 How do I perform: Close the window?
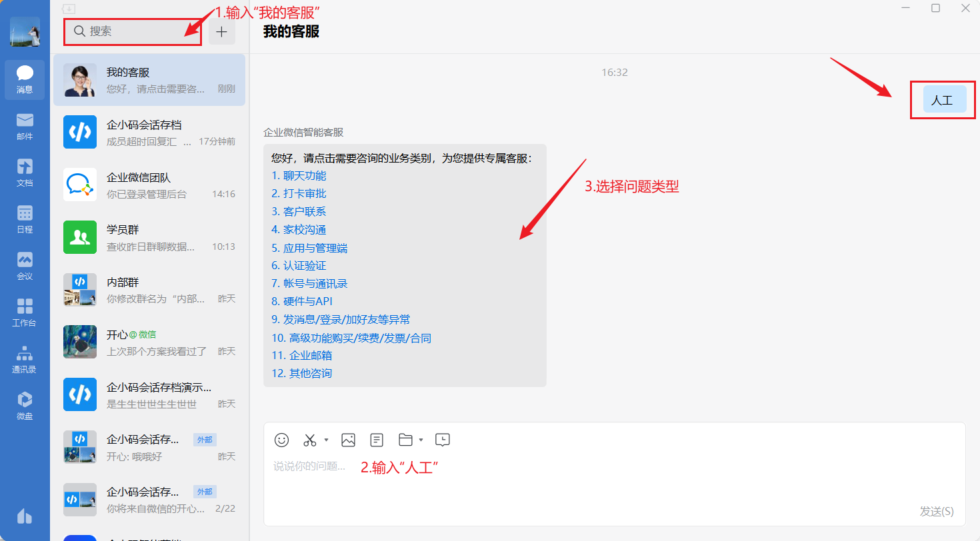pyautogui.click(x=965, y=8)
